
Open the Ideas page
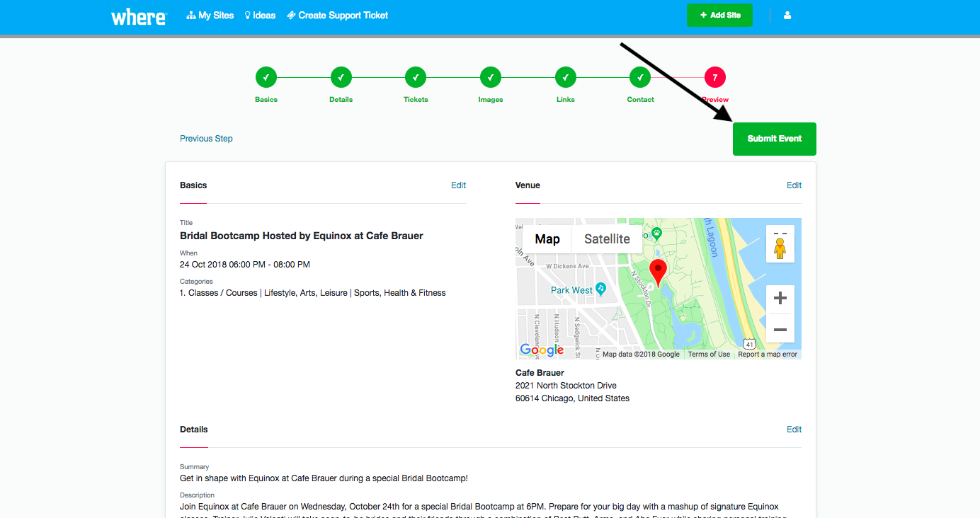click(x=260, y=15)
